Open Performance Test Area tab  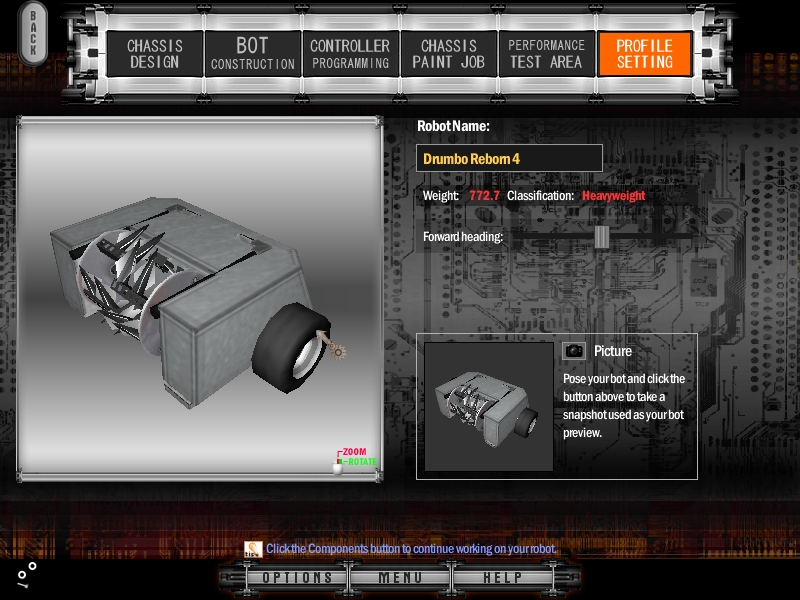546,54
